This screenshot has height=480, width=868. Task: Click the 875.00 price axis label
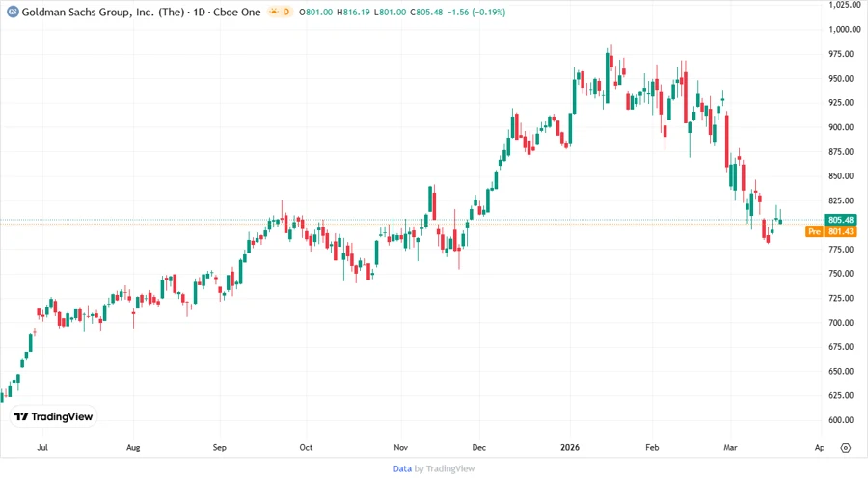click(841, 151)
